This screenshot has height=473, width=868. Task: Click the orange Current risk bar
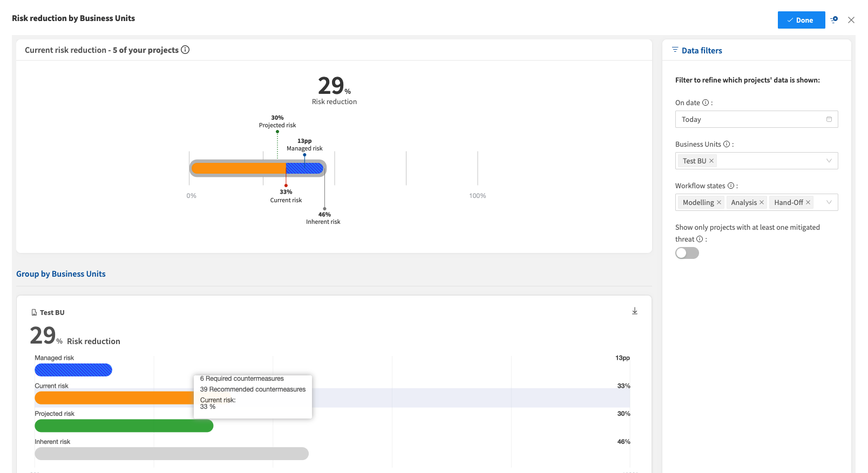[x=114, y=398]
